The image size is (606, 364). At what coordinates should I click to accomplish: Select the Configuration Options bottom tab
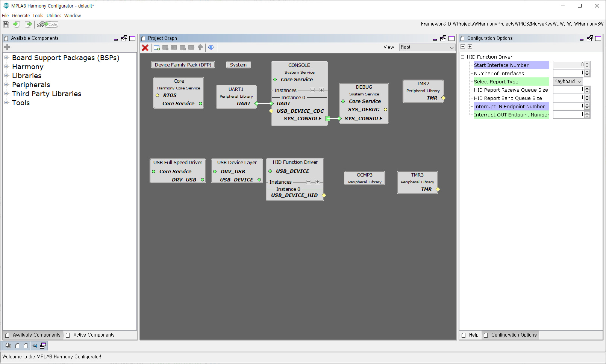tap(511, 335)
